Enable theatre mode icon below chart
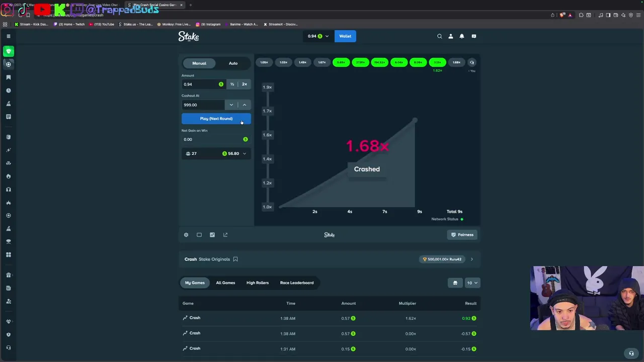The image size is (644, 362). [x=199, y=235]
